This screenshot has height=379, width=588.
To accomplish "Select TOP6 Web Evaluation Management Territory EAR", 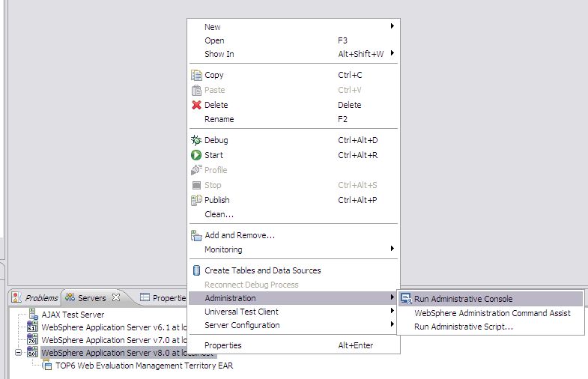I will (145, 366).
